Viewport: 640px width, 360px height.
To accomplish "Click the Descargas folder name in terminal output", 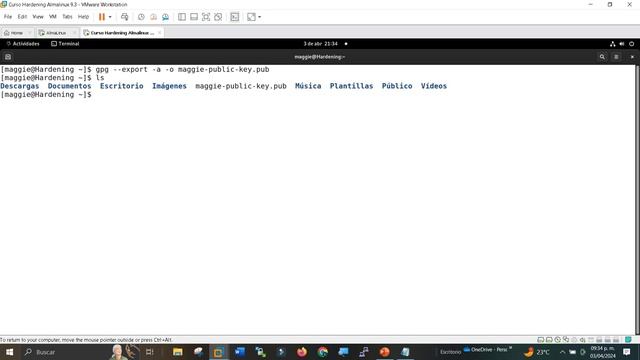I will [x=20, y=86].
